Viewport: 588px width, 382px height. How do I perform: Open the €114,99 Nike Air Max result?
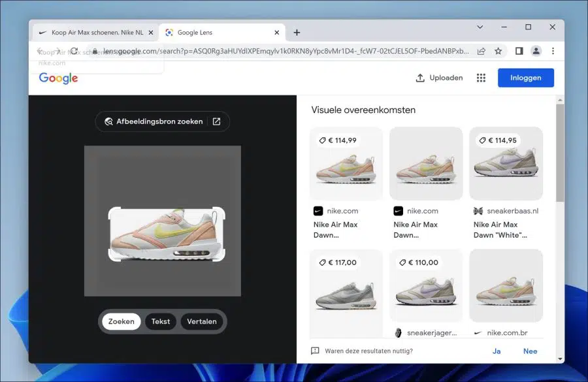(x=346, y=163)
